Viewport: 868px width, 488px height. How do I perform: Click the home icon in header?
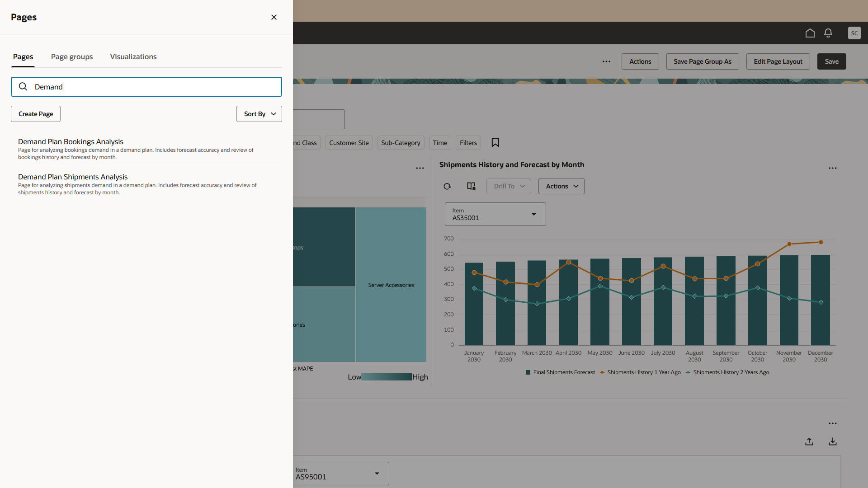point(810,33)
